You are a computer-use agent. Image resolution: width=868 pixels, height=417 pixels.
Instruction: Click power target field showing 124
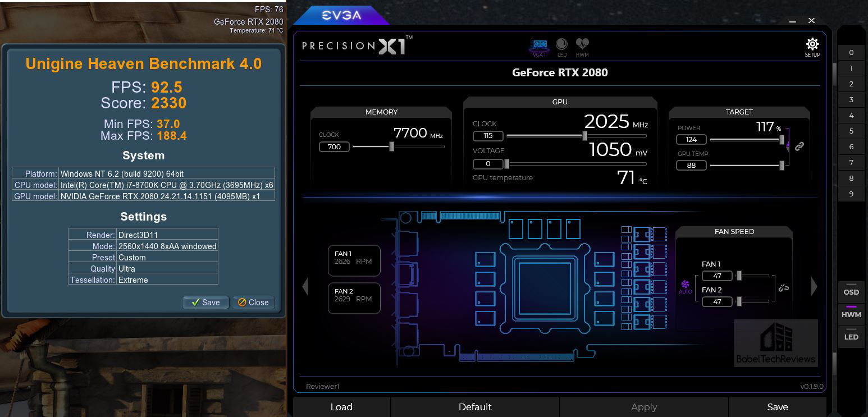click(x=691, y=140)
